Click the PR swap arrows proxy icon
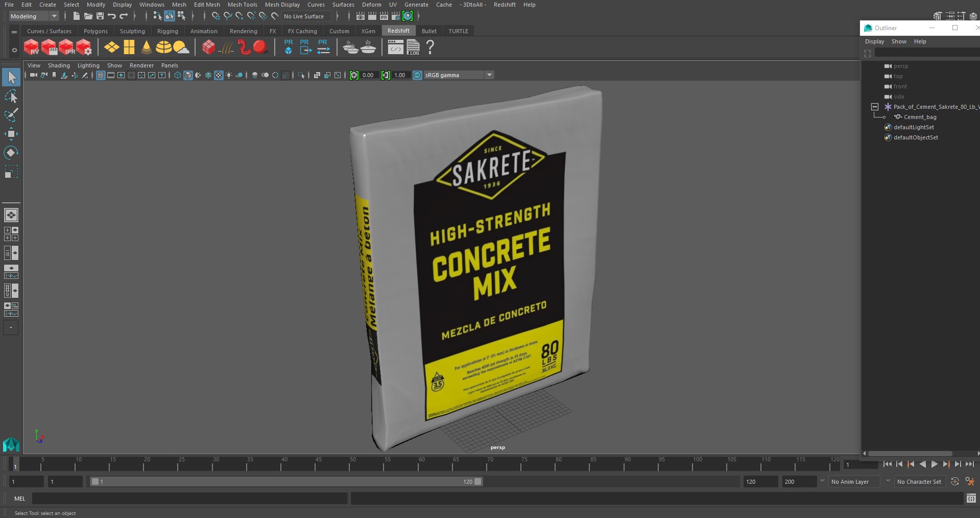Viewport: 980px width, 518px height. pyautogui.click(x=323, y=47)
